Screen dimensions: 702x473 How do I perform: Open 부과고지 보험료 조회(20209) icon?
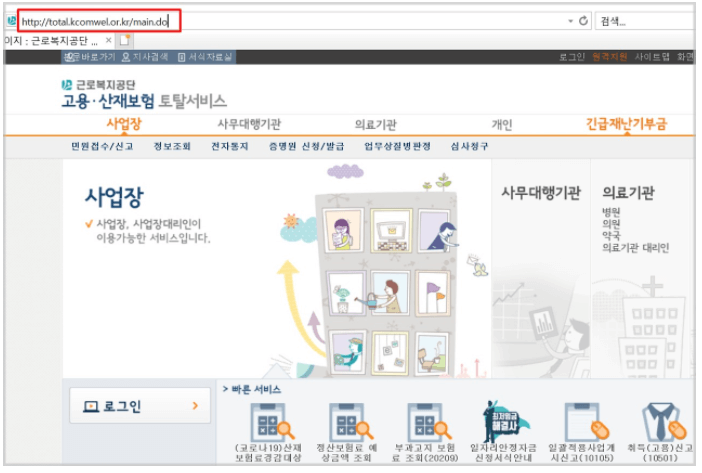pyautogui.click(x=425, y=432)
